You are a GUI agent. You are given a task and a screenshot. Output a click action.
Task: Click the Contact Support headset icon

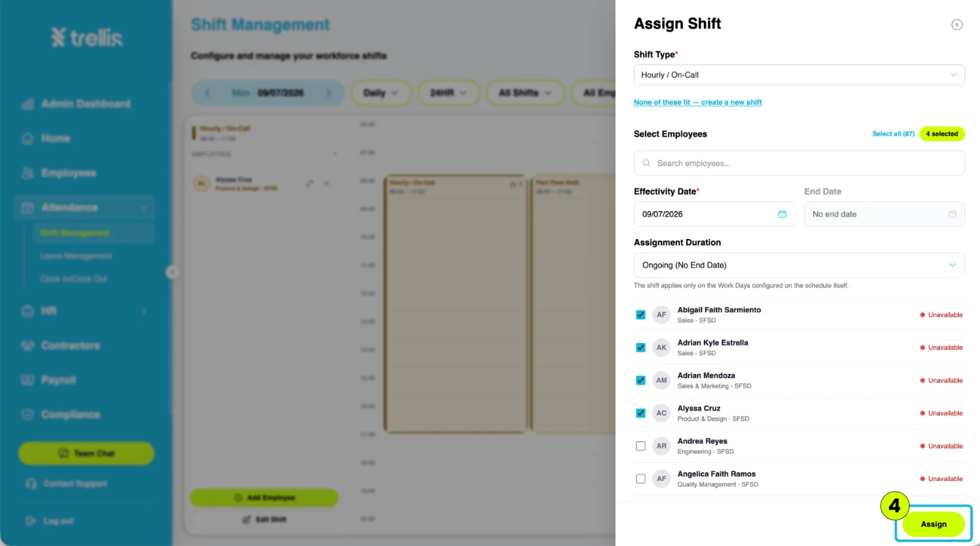click(31, 483)
